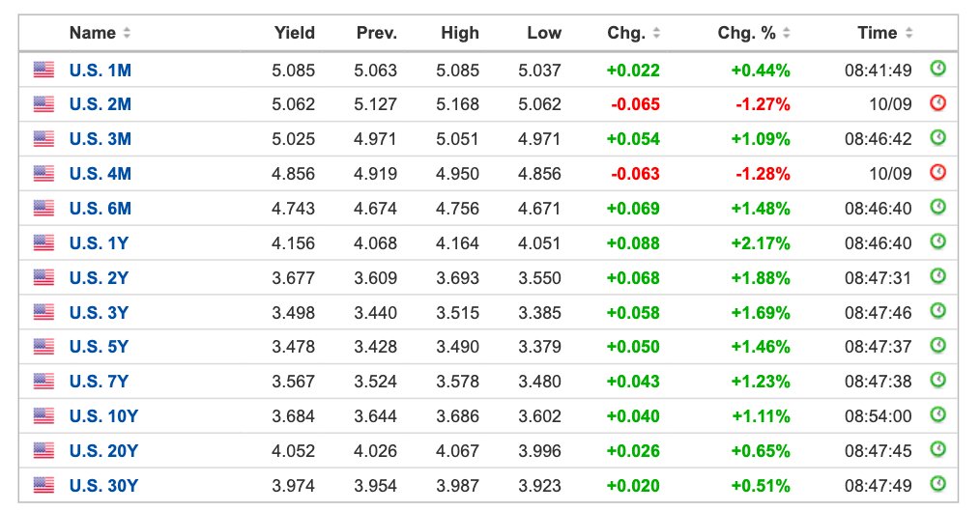Click the green clock icon in U.S. 10Y row
This screenshot has height=512, width=980.
[937, 414]
